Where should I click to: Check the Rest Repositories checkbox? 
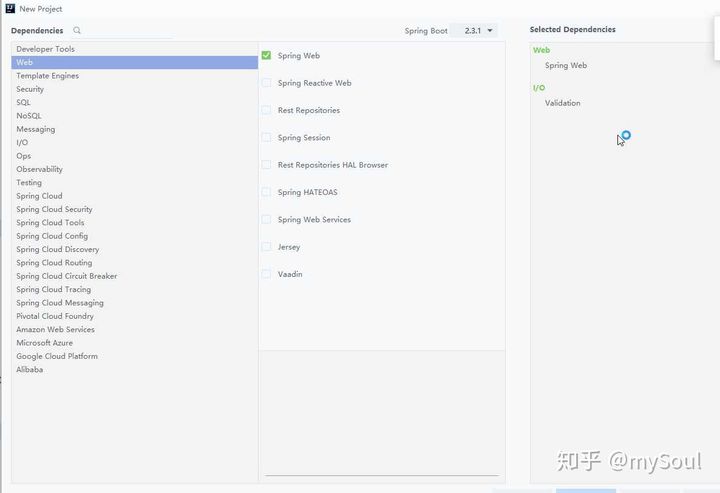(266, 110)
